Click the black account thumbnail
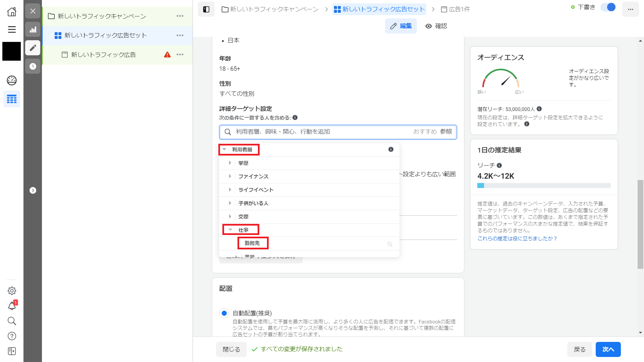The width and height of the screenshot is (644, 362). pos(12,51)
